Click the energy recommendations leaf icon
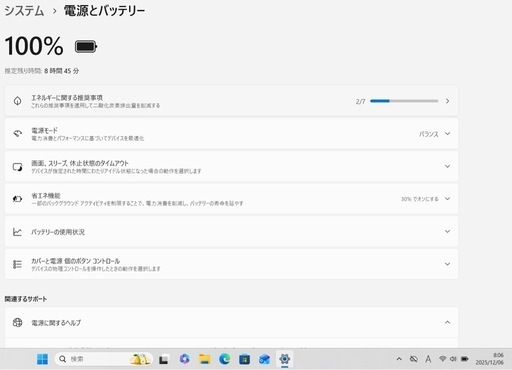This screenshot has height=370, width=512. tap(17, 101)
